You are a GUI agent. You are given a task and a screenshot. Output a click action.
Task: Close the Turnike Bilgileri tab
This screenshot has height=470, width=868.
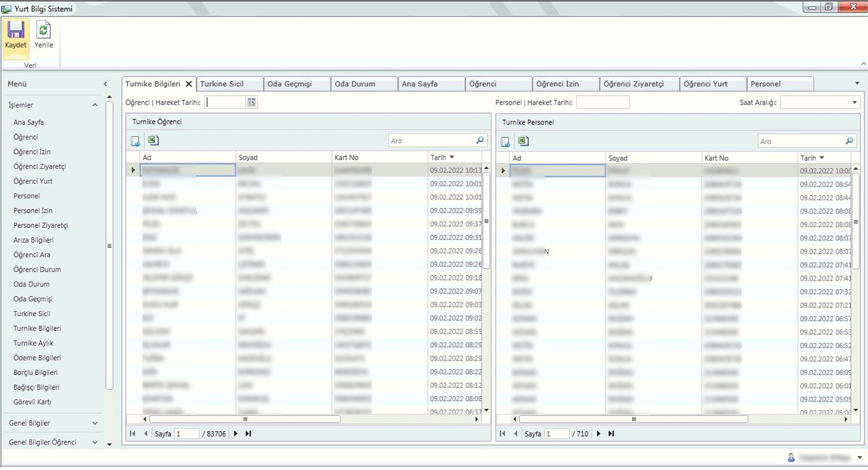coord(189,84)
